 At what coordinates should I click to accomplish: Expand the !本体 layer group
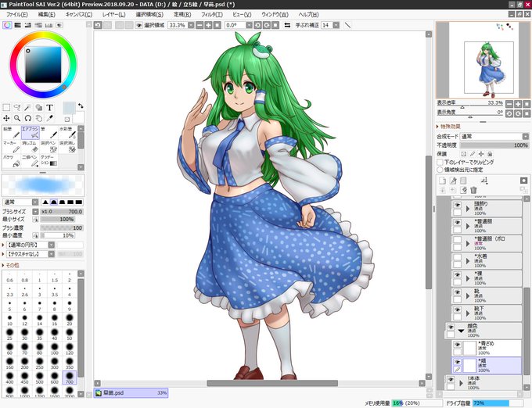(461, 383)
